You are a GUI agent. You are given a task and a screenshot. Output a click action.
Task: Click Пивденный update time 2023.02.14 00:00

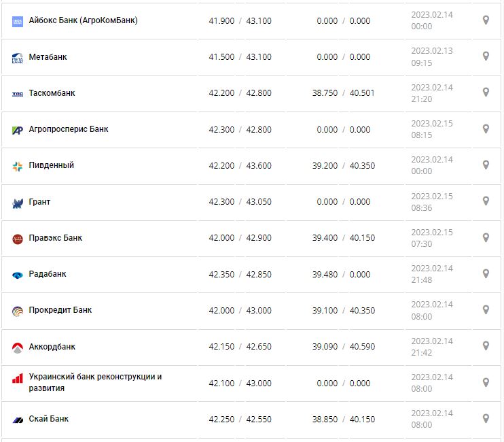coord(431,165)
